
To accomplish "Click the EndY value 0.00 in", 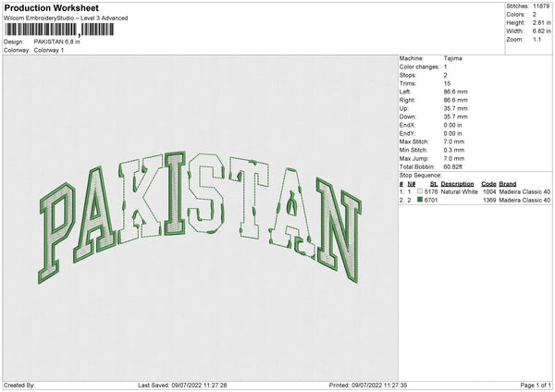I will 452,134.
